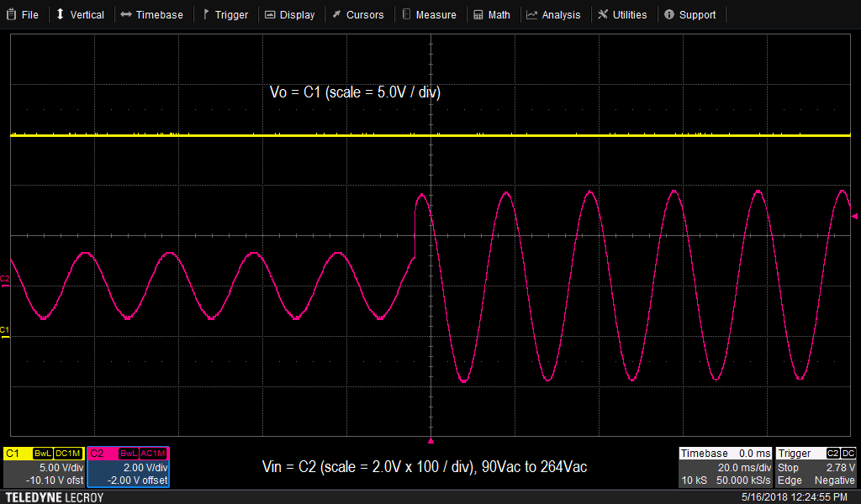Click the pink trigger level marker on right edge

855,217
